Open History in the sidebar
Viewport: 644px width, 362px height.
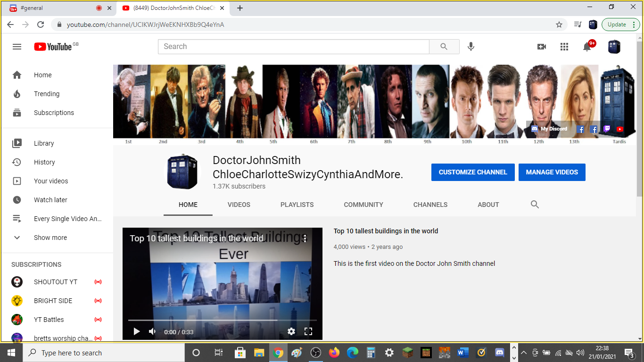point(57,162)
